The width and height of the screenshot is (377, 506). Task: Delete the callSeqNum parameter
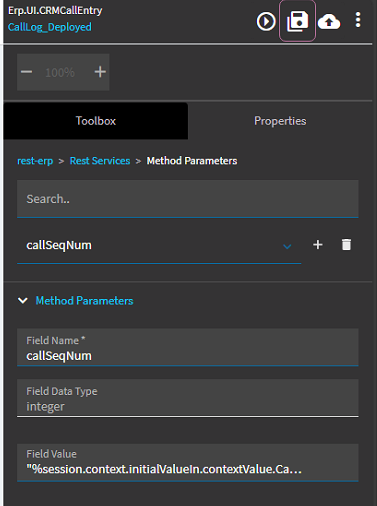(x=346, y=244)
